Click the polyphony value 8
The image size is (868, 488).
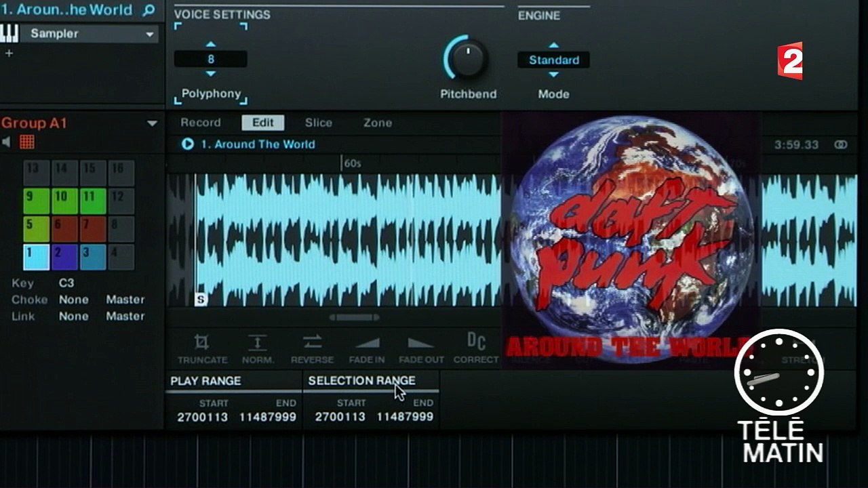pyautogui.click(x=211, y=60)
